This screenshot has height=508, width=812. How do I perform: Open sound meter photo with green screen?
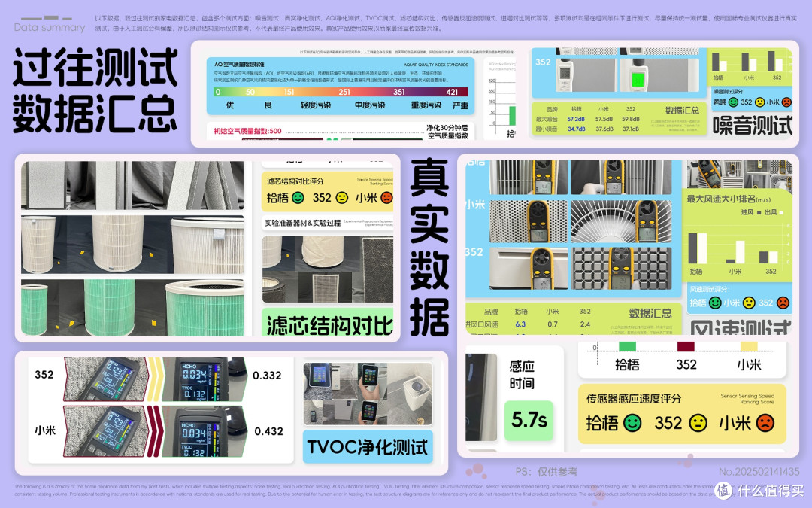[659, 76]
